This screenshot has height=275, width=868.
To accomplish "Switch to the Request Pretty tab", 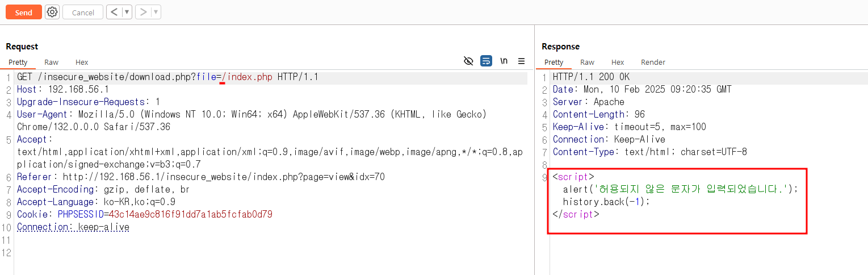I will tap(18, 63).
